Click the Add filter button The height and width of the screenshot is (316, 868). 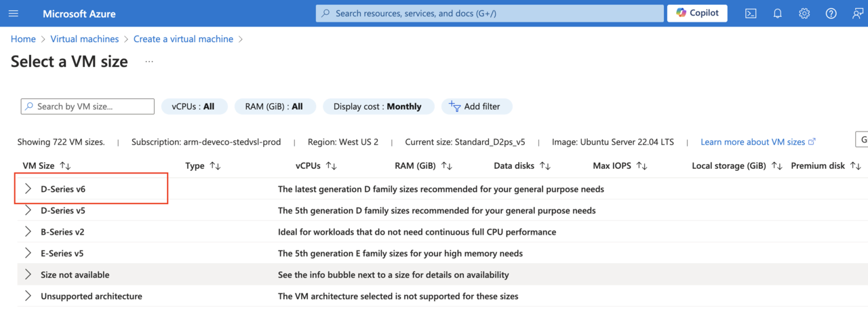(477, 106)
